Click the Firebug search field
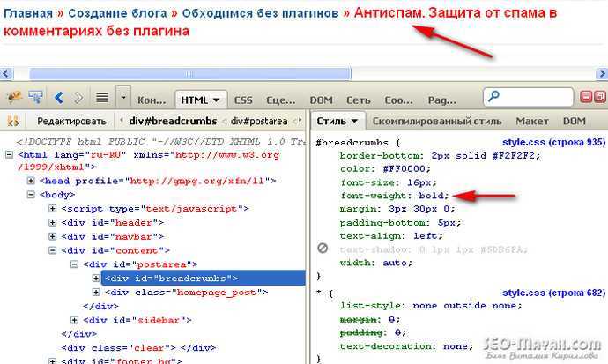 pyautogui.click(x=528, y=97)
